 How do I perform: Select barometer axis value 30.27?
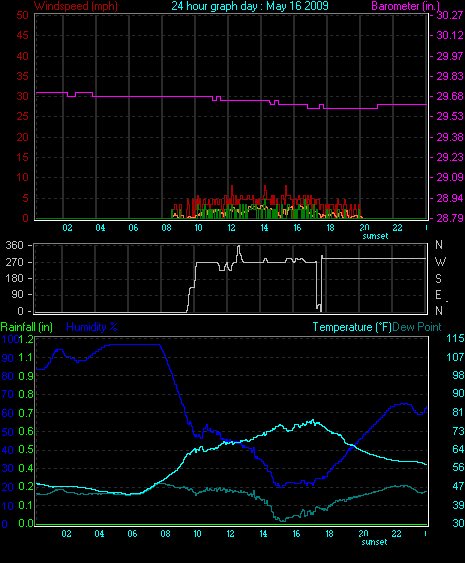[450, 15]
